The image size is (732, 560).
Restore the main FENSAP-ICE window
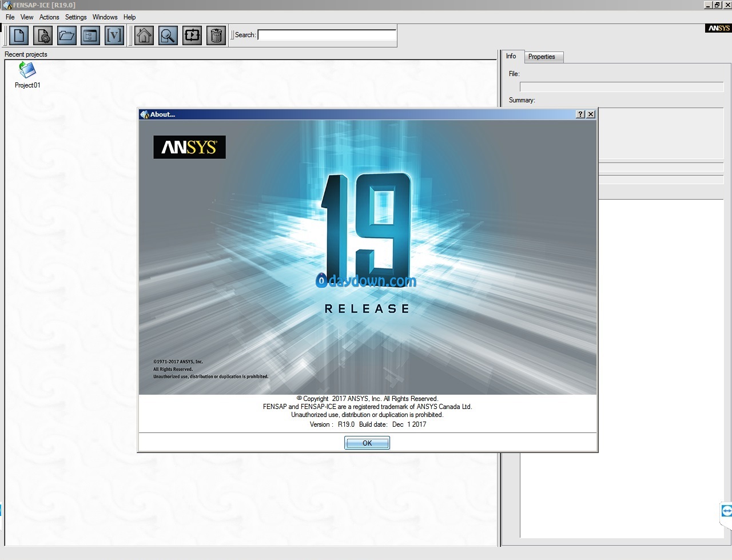(x=717, y=5)
